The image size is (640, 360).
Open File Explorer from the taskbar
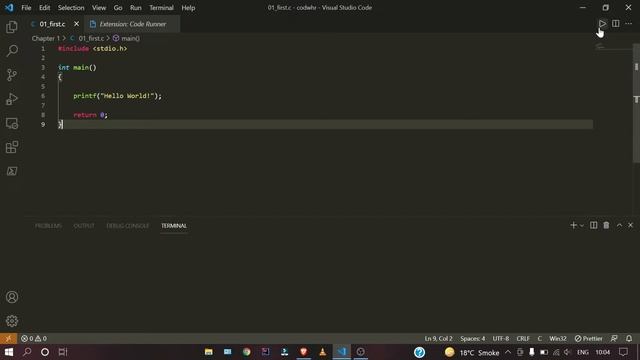[x=209, y=352]
